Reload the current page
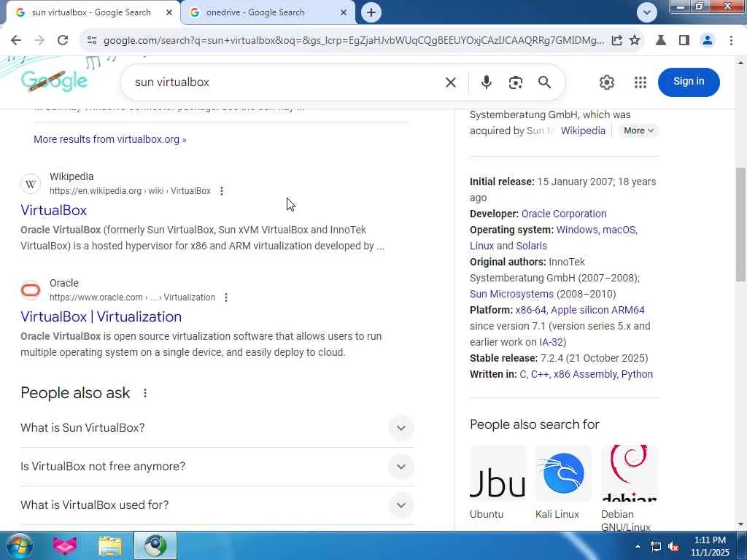Viewport: 747px width, 560px height. [63, 41]
